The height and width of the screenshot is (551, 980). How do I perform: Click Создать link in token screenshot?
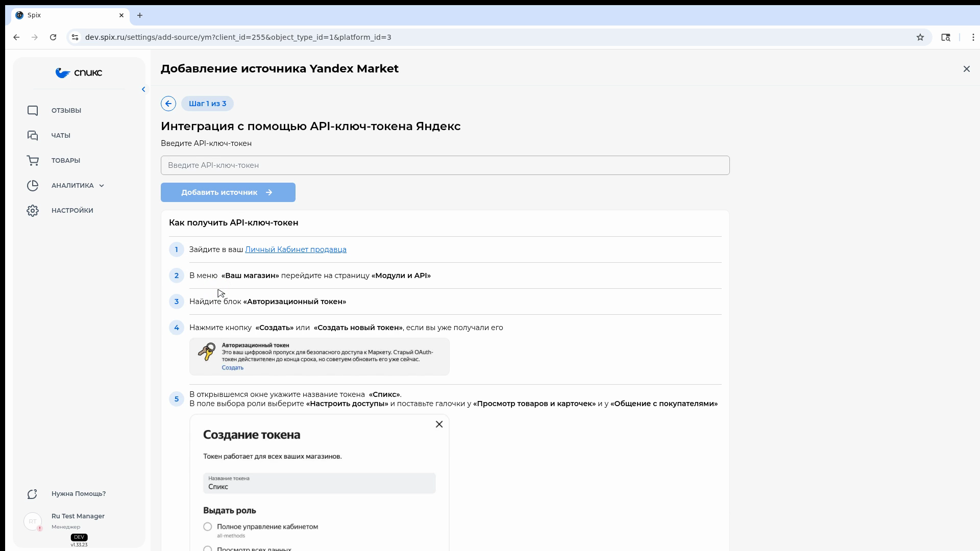click(x=232, y=368)
